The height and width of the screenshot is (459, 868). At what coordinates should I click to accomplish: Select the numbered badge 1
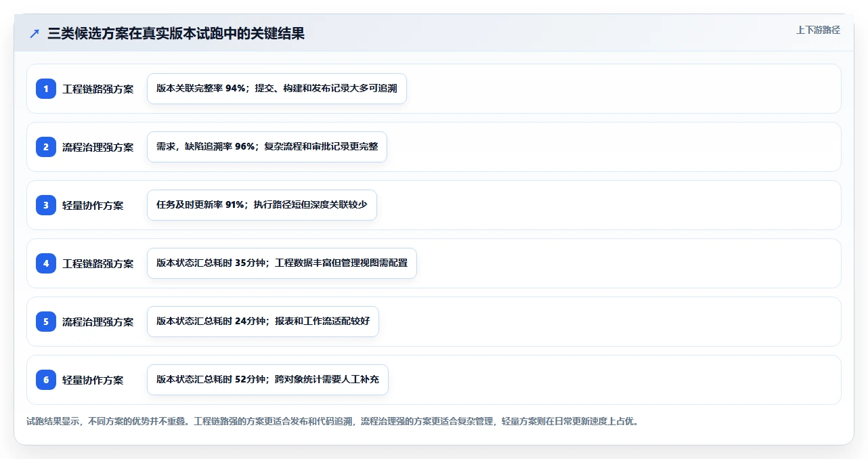46,89
